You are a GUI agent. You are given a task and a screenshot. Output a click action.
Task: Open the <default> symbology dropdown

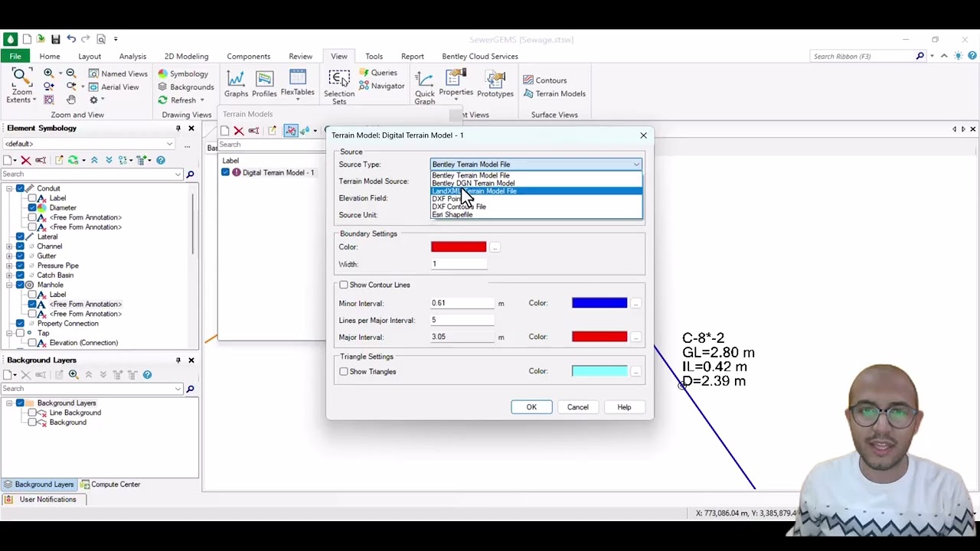click(x=89, y=144)
